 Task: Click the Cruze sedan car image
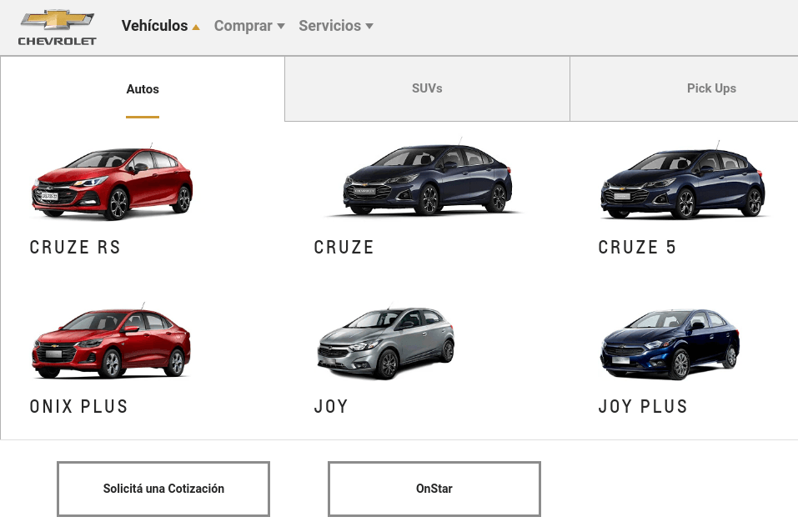(x=425, y=177)
